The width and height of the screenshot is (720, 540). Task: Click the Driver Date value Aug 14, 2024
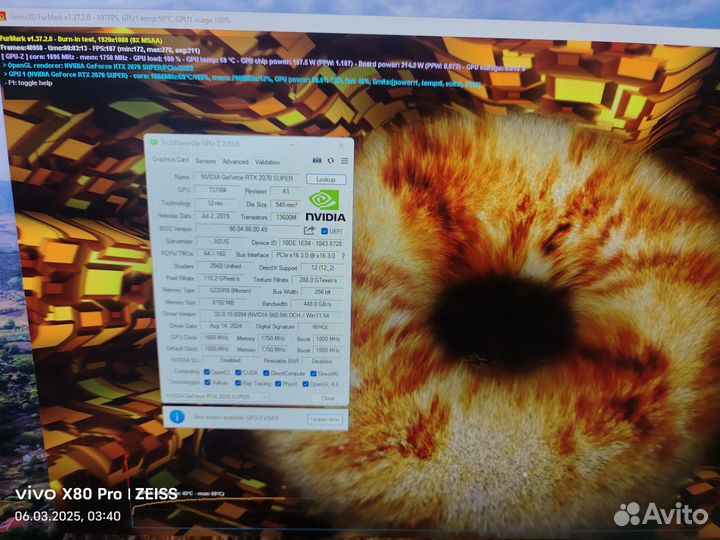point(223,325)
